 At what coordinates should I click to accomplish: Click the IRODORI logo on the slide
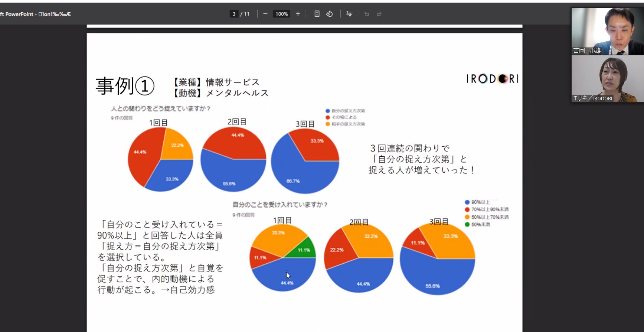click(x=492, y=79)
